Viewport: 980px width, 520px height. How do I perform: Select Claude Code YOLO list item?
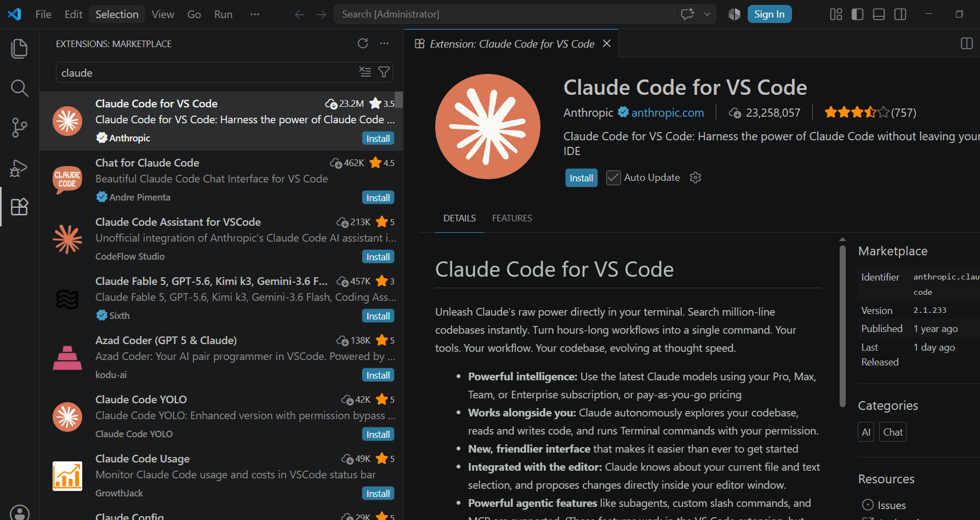pyautogui.click(x=221, y=417)
